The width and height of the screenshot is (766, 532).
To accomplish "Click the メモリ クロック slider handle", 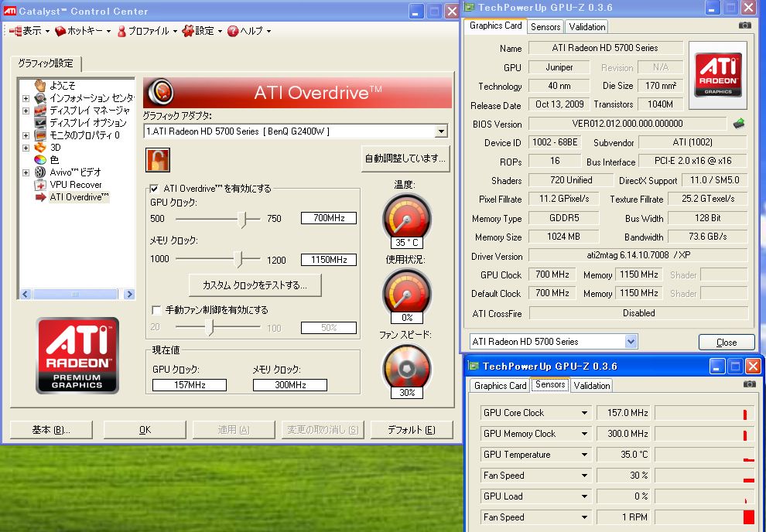I will 238,259.
